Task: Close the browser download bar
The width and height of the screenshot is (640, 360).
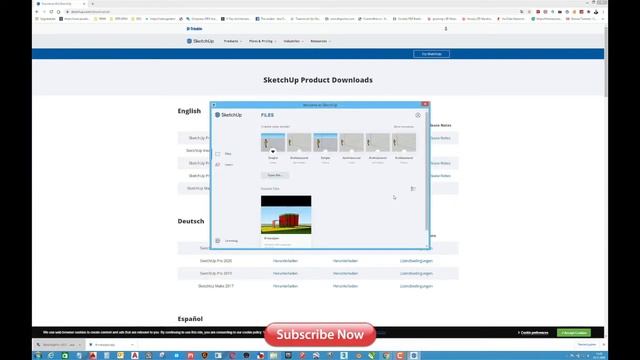Action: point(604,345)
